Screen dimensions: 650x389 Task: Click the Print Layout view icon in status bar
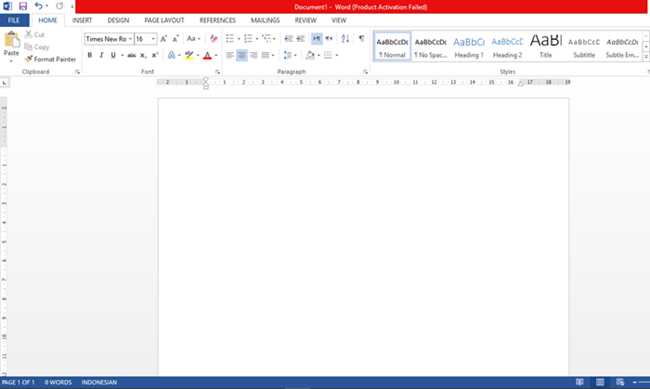click(600, 382)
